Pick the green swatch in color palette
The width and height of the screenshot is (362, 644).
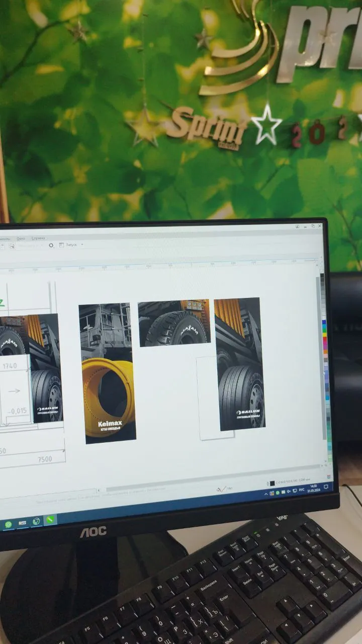click(x=324, y=330)
